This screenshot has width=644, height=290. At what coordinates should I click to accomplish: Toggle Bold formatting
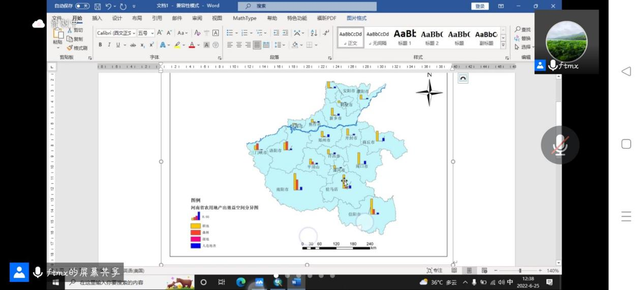[100, 45]
